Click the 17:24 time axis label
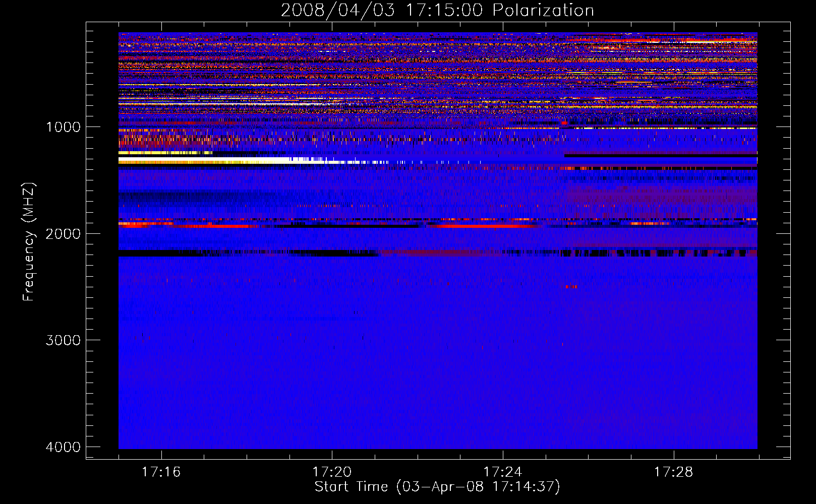 (503, 472)
